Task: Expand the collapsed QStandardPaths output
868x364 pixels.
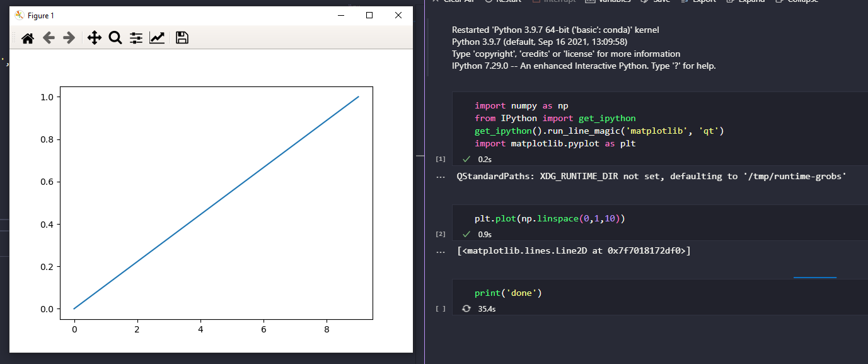Action: 440,176
